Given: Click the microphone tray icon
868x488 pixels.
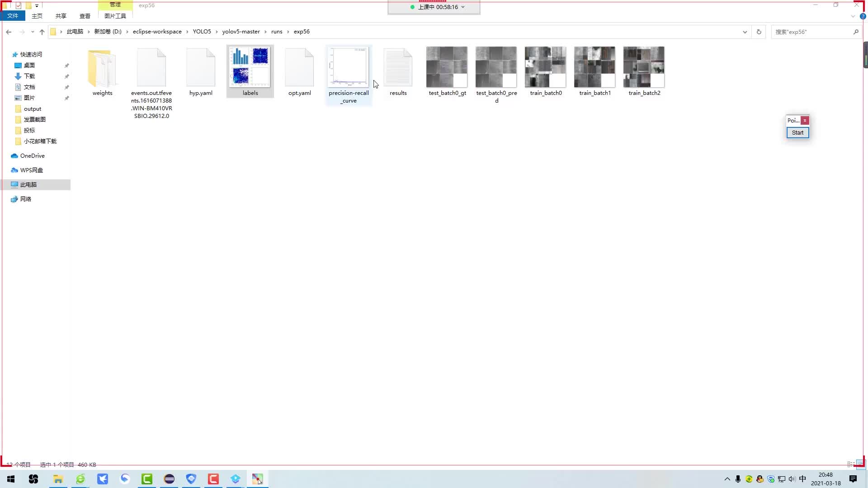Looking at the screenshot, I should (x=738, y=479).
